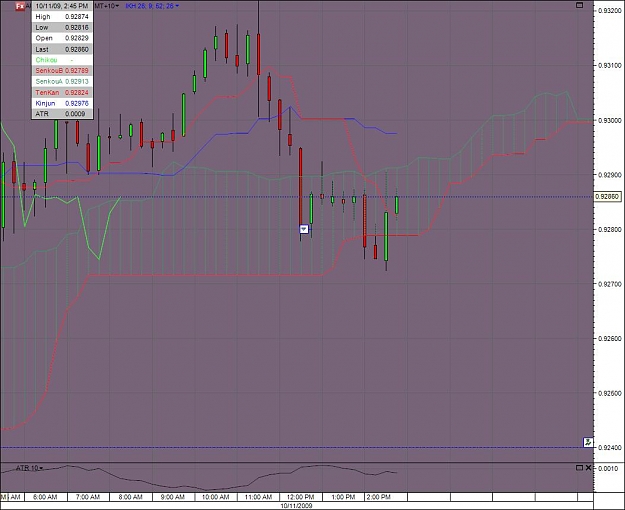Click the red Fx logo icon
625x510 pixels.
20,6
